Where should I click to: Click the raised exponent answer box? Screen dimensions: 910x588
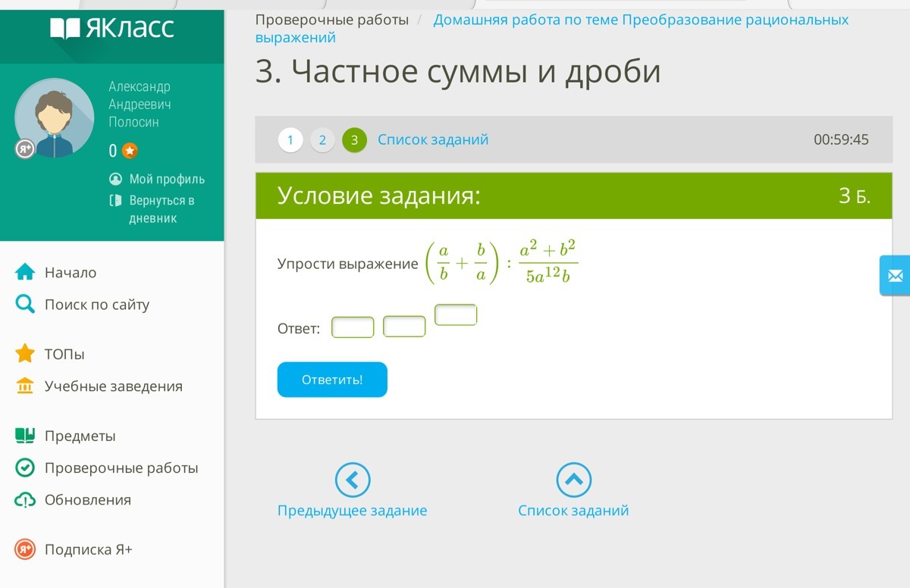(455, 315)
